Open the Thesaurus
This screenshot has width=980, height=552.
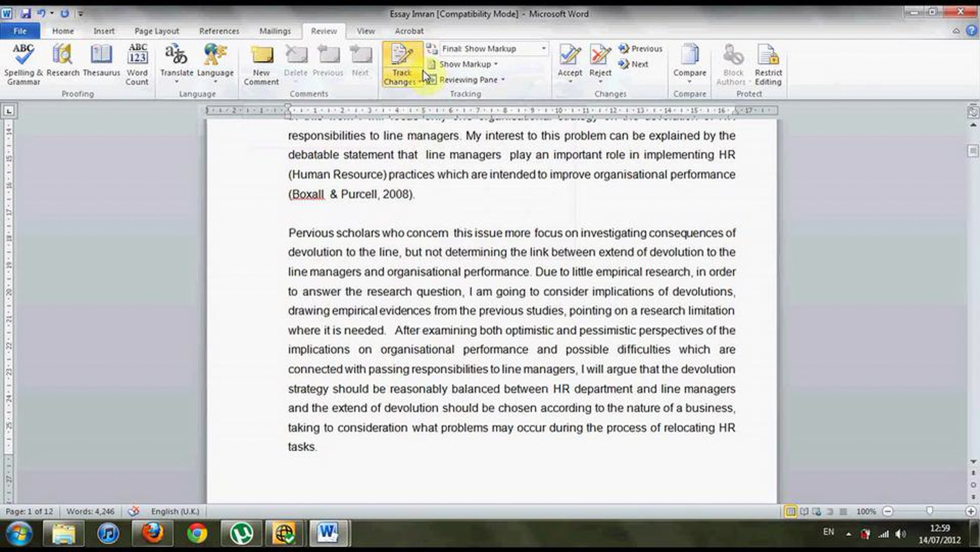pos(101,56)
